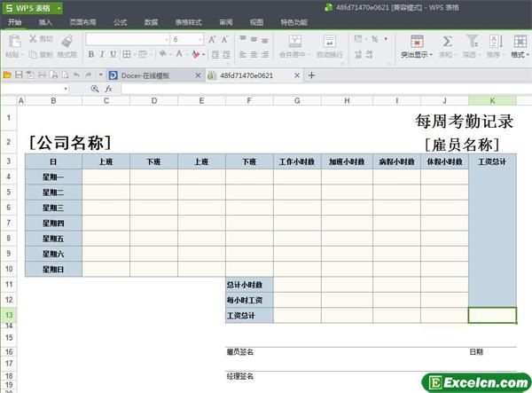This screenshot has height=393, width=532.
Task: Select row 13 header
Action: [9, 315]
